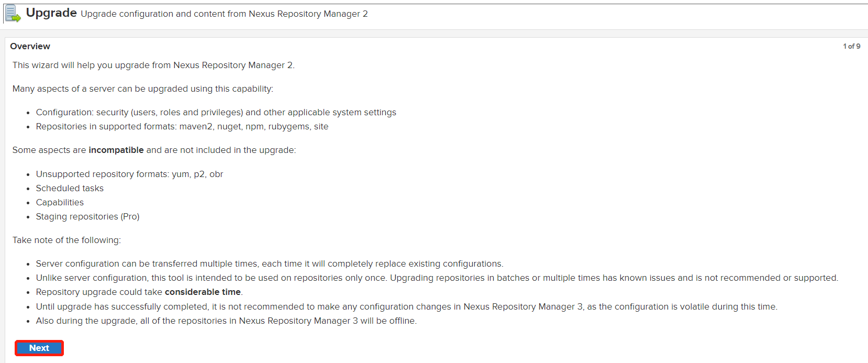
Task: Click the Scheduled tasks bullet item
Action: coord(70,188)
